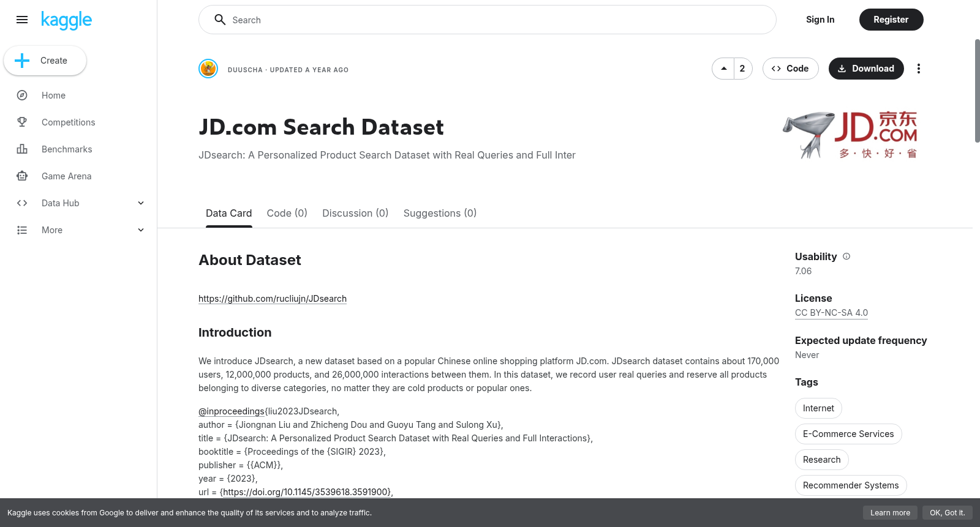Click the Usability info icon
Image resolution: width=980 pixels, height=527 pixels.
pos(846,256)
